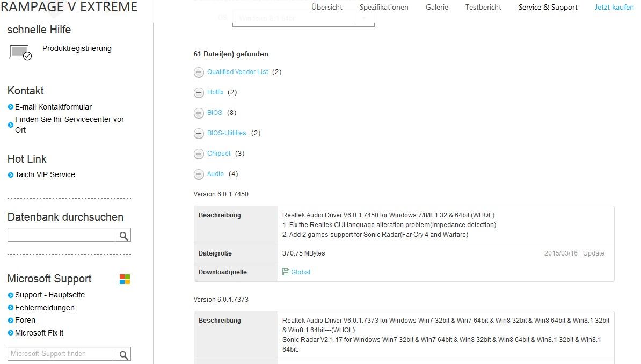Open the Qualified Vendor List link
The width and height of the screenshot is (641, 364).
[237, 71]
